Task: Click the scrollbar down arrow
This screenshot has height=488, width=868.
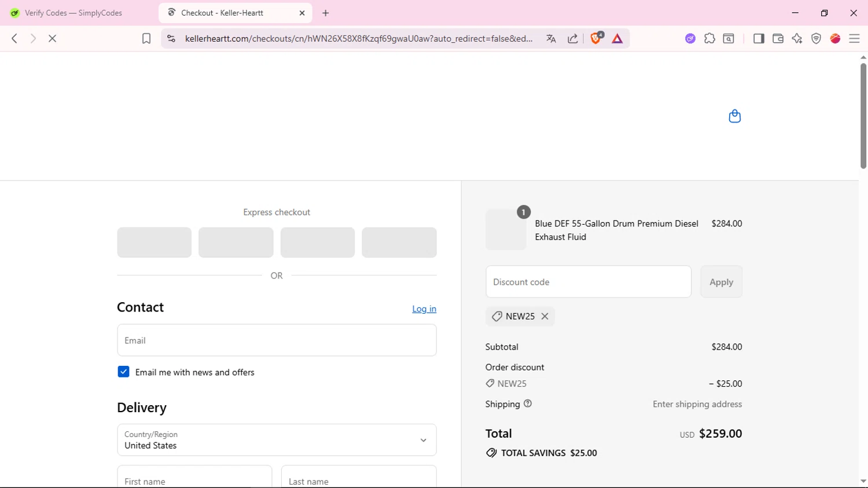Action: click(863, 481)
